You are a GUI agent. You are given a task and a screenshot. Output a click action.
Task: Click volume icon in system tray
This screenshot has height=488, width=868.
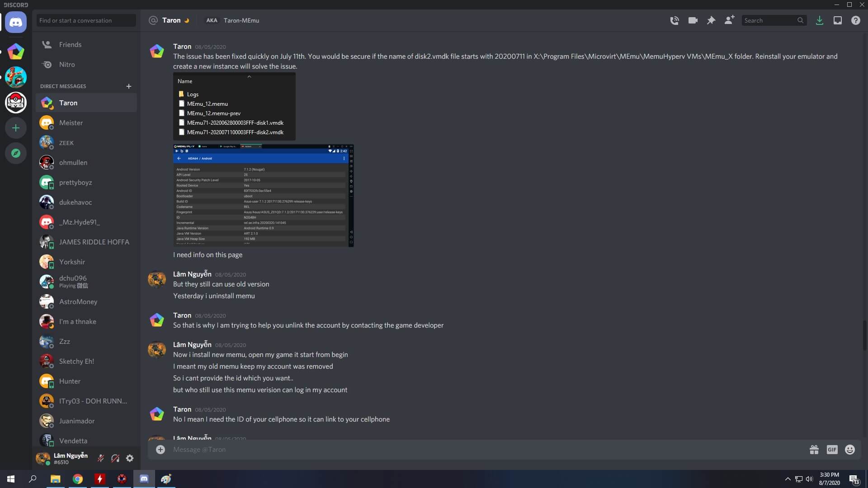[x=809, y=479]
